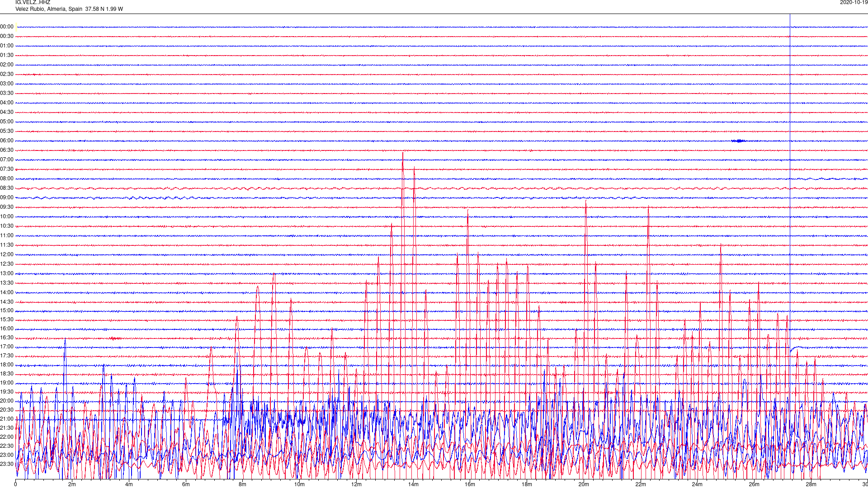The image size is (868, 488).
Task: Select the 11:00 time row label
Action: click(x=7, y=235)
